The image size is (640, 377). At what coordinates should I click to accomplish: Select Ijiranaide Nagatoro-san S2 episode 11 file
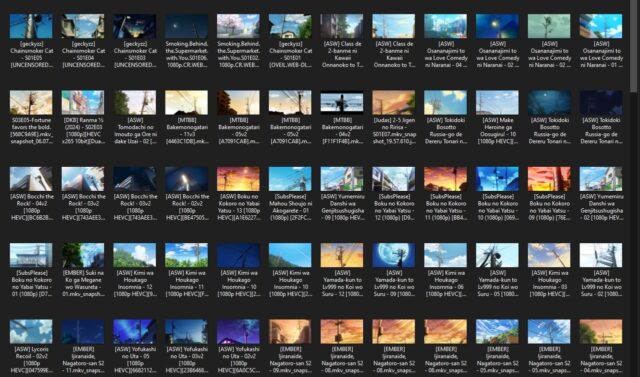[83, 332]
